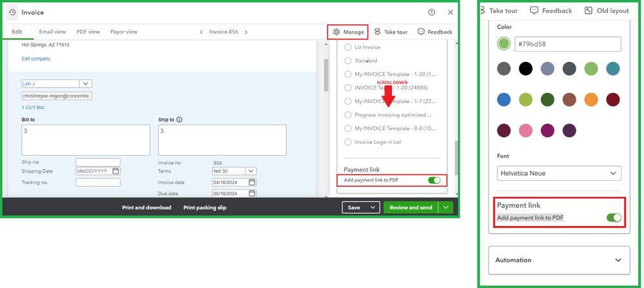
Task: Select My INVOICE Template - 8-8
Action: click(348, 129)
